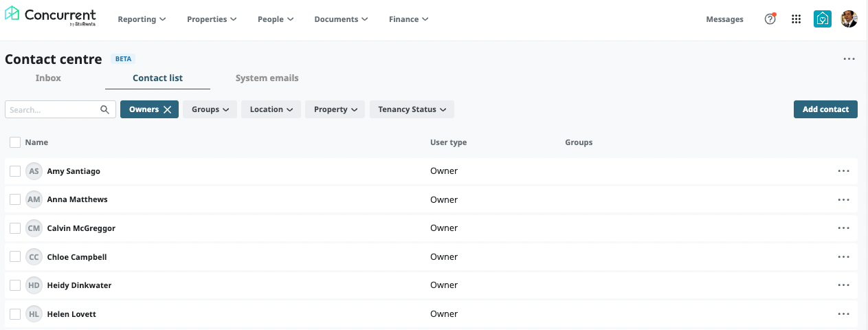Open the user profile avatar
868x330 pixels.
click(849, 19)
